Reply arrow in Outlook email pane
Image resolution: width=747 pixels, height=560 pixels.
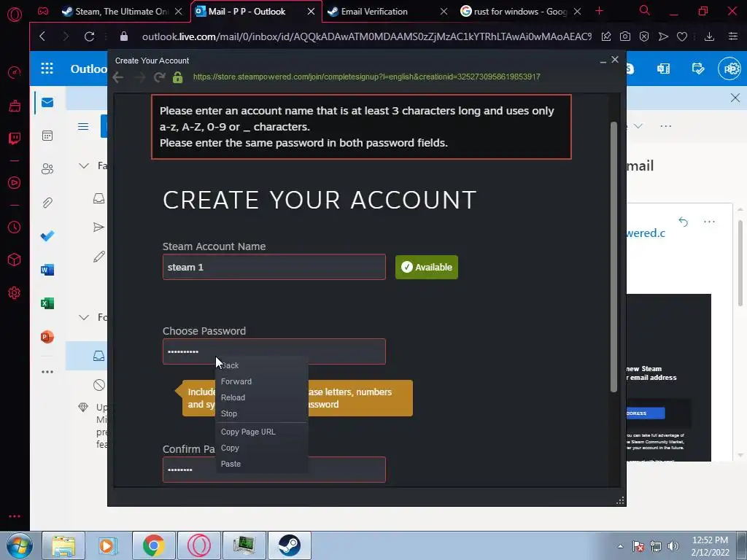[683, 222]
